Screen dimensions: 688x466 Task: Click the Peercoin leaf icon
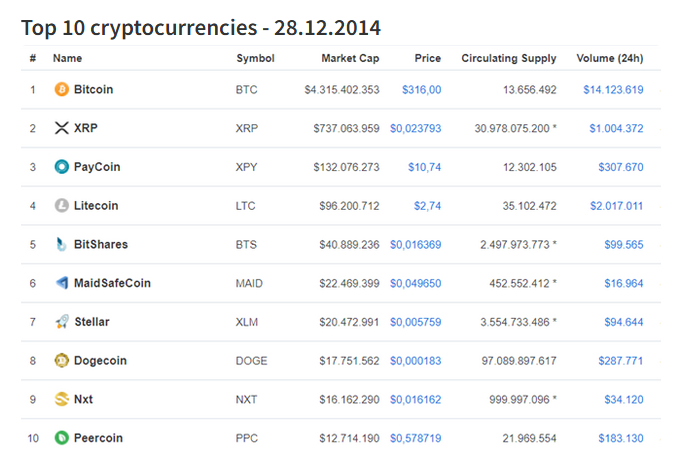pyautogui.click(x=61, y=438)
